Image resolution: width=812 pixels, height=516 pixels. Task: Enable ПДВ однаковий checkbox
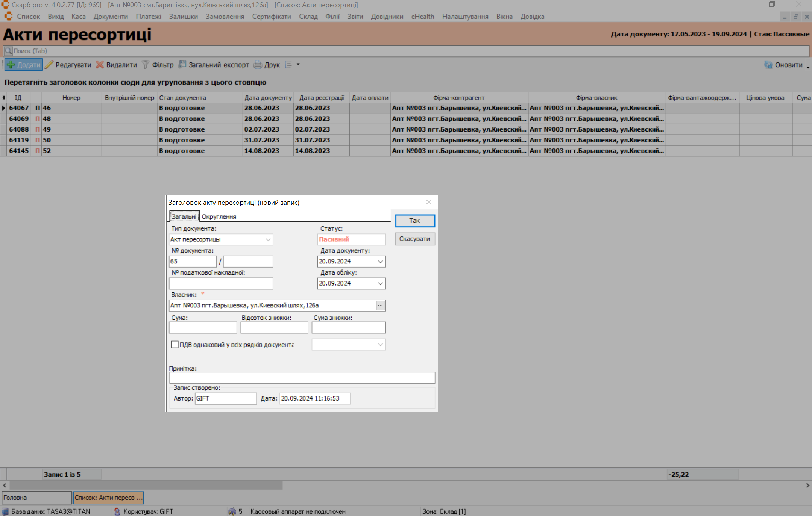click(x=175, y=345)
